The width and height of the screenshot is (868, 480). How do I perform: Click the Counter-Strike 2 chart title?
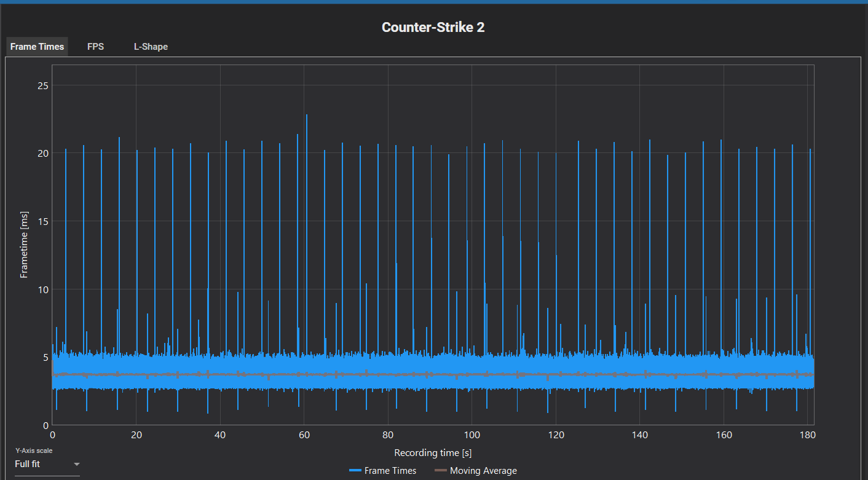pos(433,27)
